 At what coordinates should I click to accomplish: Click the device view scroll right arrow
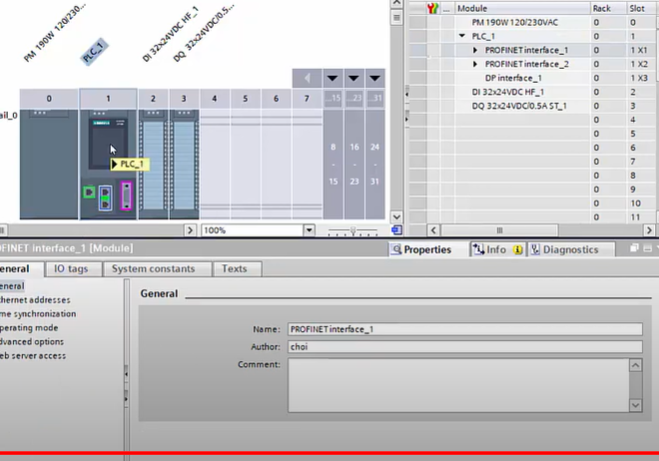(x=190, y=230)
